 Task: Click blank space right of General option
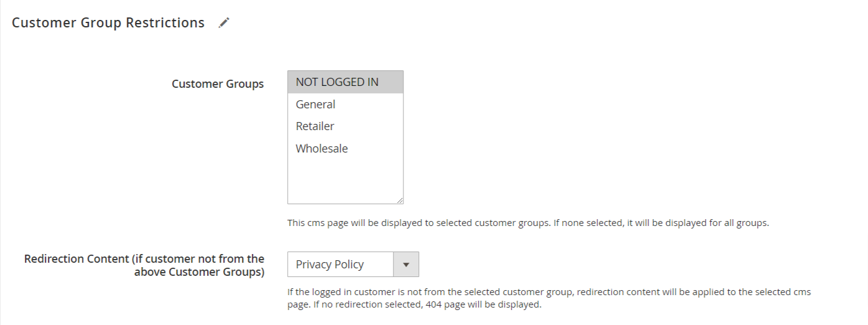(369, 105)
